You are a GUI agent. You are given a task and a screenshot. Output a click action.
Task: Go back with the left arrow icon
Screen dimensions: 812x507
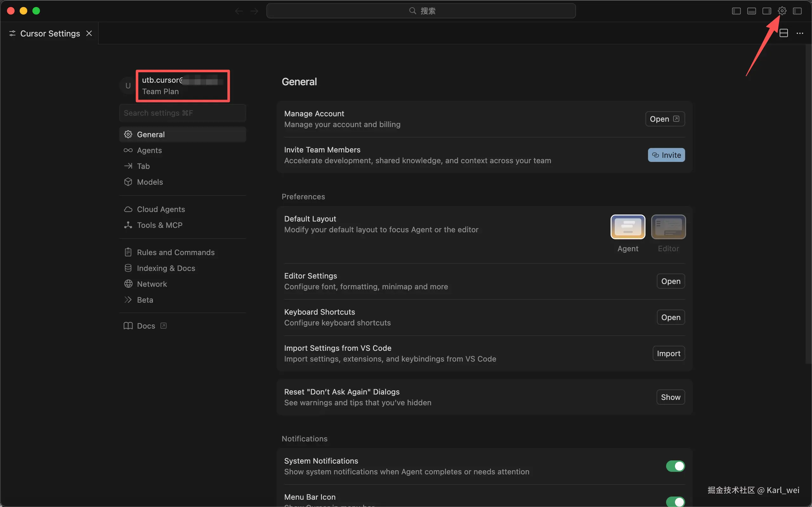239,11
